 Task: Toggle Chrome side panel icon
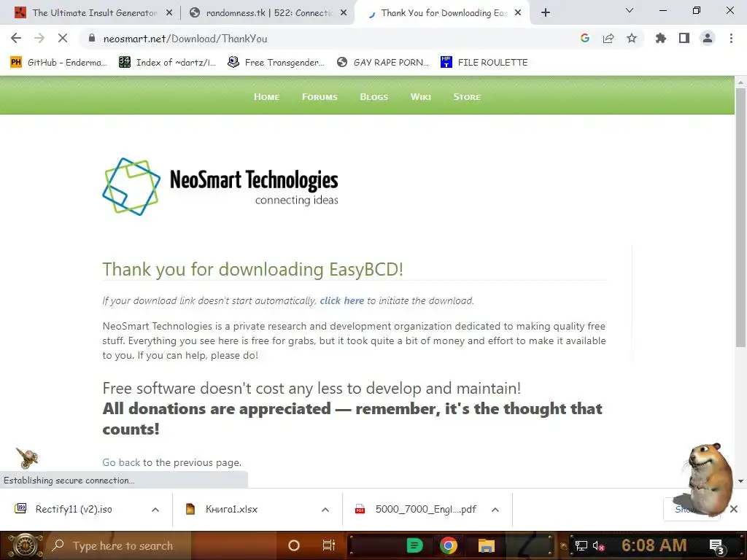[684, 38]
